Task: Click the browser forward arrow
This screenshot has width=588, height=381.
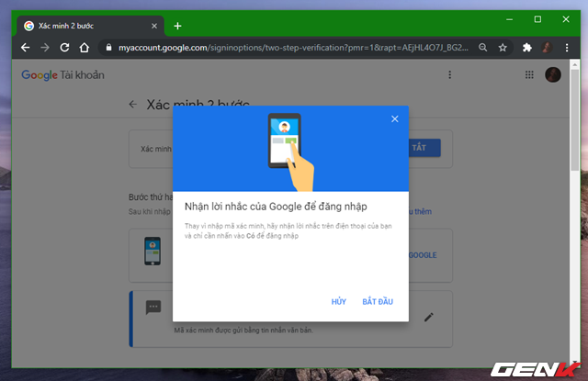Action: click(45, 48)
